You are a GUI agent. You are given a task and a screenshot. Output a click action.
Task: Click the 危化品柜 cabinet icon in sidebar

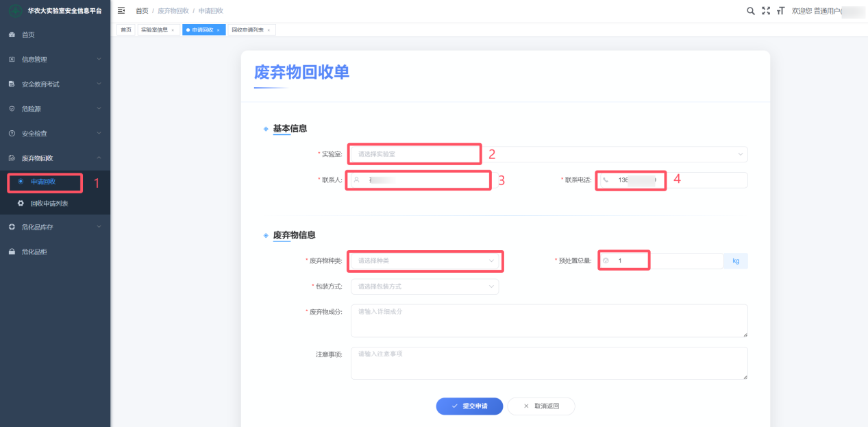12,252
